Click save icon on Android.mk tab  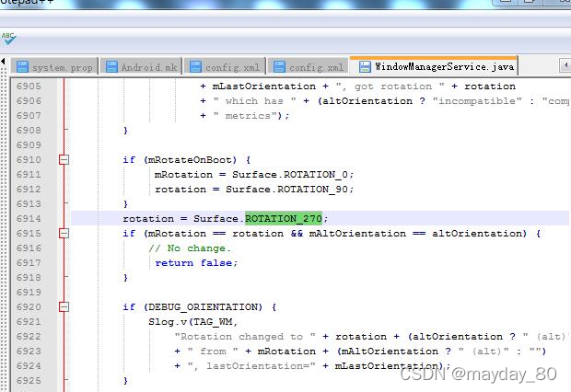point(111,67)
